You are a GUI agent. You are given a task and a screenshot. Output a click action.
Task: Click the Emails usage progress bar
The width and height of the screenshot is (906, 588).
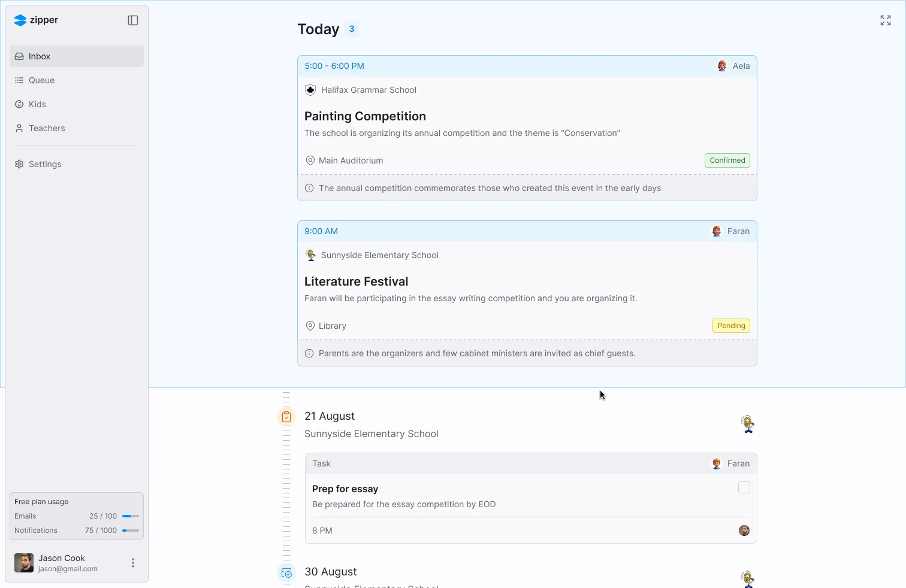130,516
